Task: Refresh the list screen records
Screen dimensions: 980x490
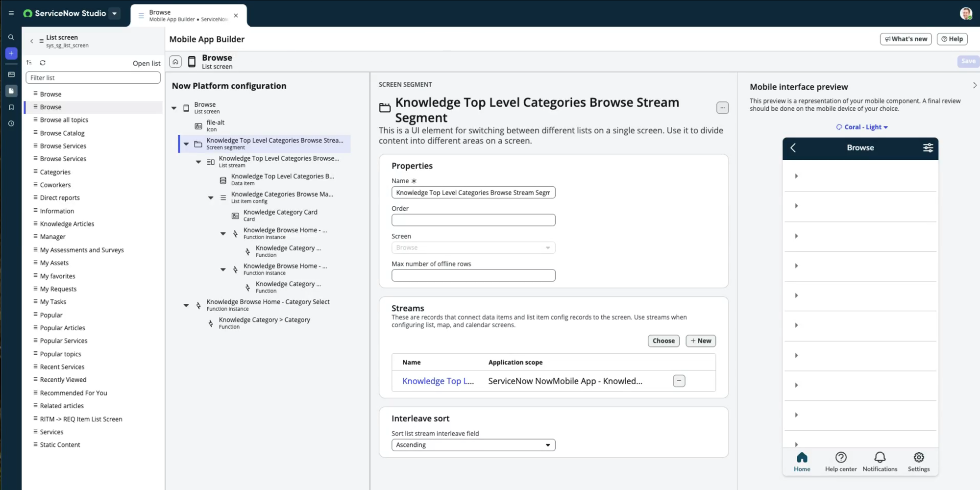Action: (x=43, y=63)
